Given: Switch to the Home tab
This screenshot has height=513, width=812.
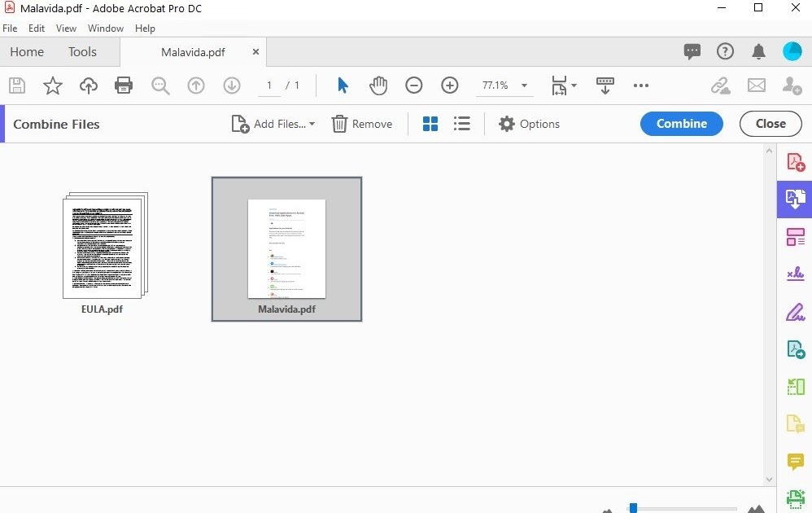Looking at the screenshot, I should coord(27,52).
